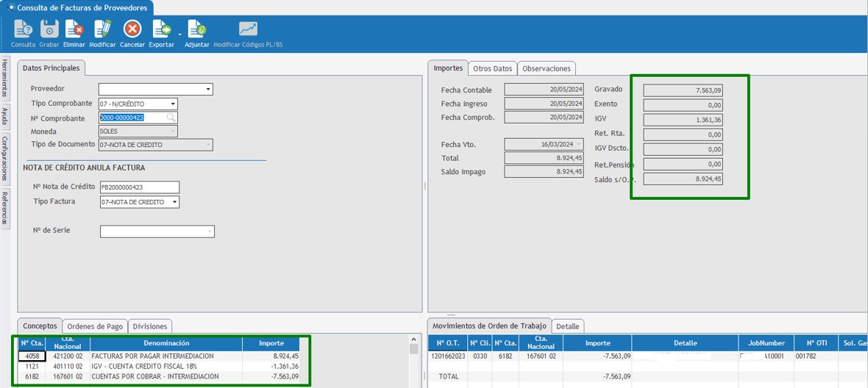Click the Saldo s/O.P. amount field
The height and width of the screenshot is (388, 868).
pyautogui.click(x=683, y=179)
